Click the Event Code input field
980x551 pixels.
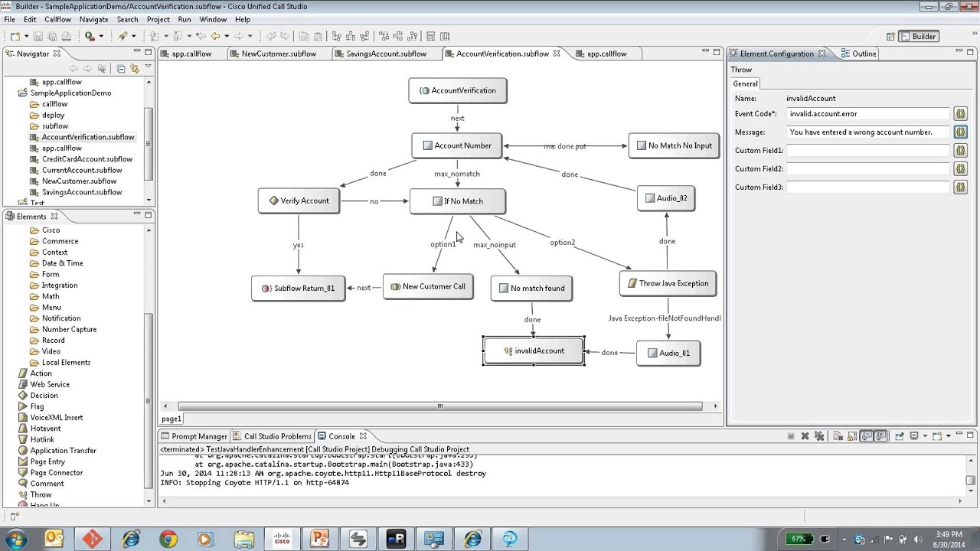869,114
